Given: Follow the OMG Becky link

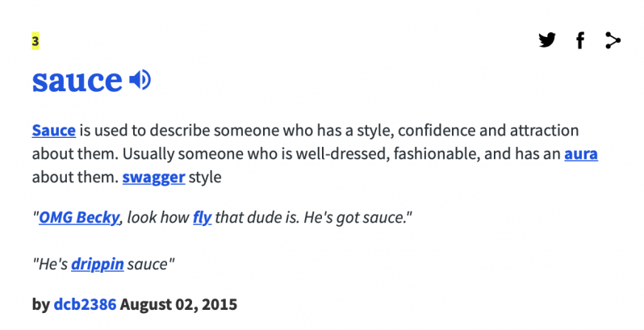Looking at the screenshot, I should coord(79,217).
